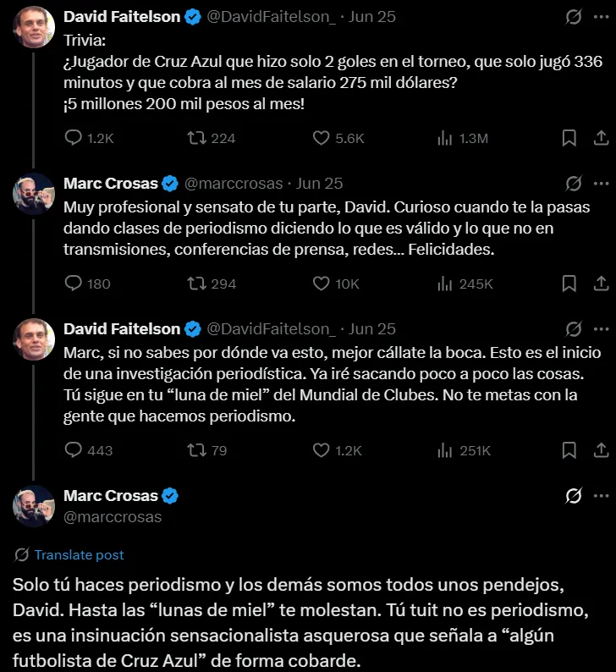The height and width of the screenshot is (672, 616).
Task: Like Marc Crosas' tweet with 10K likes
Action: 322,284
